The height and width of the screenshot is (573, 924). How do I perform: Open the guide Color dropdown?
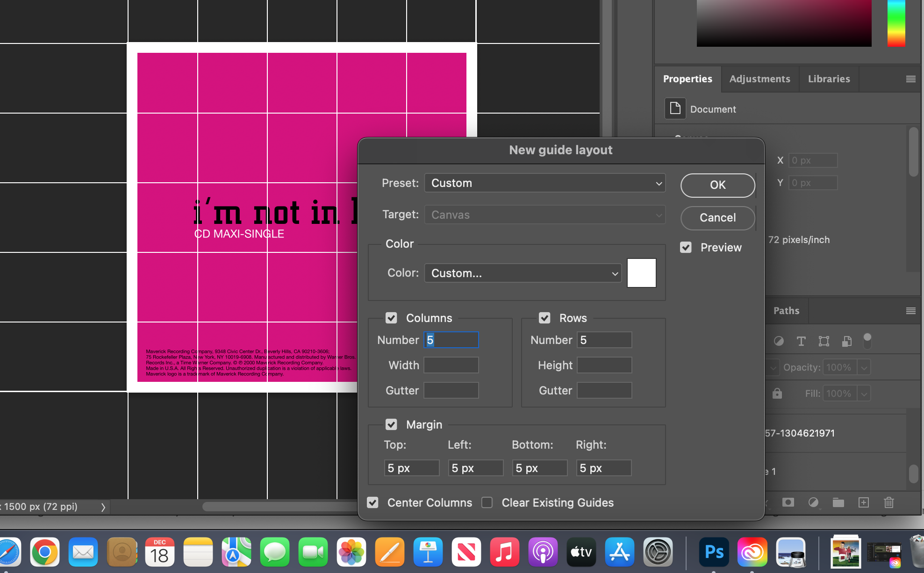(x=523, y=273)
